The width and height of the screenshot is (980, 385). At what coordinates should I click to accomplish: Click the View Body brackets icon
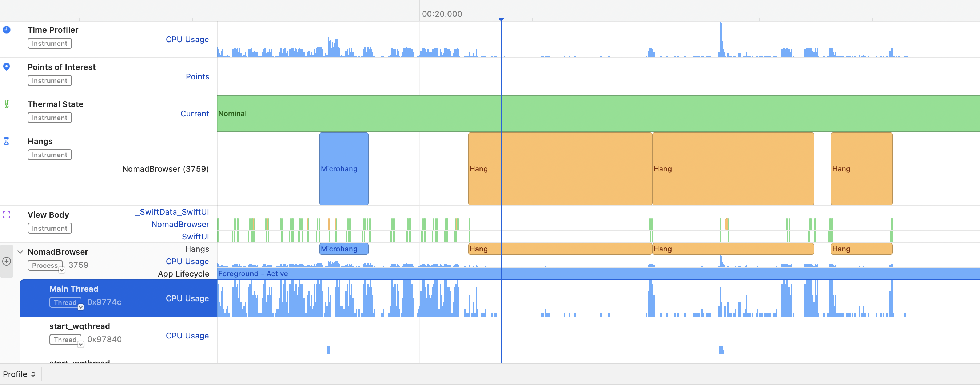[x=7, y=215]
